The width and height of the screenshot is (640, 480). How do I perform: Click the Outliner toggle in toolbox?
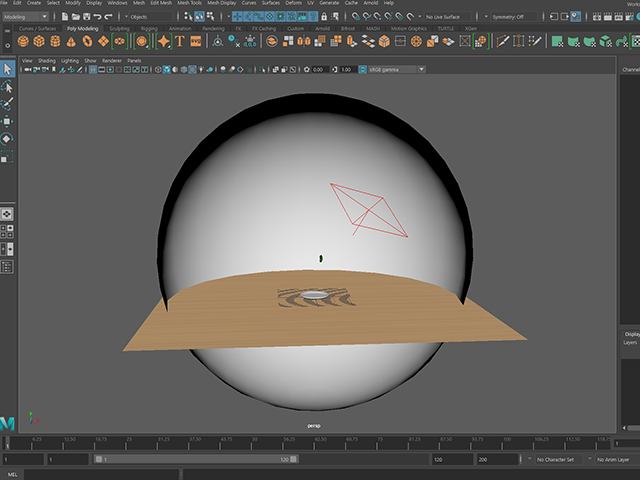[x=7, y=267]
